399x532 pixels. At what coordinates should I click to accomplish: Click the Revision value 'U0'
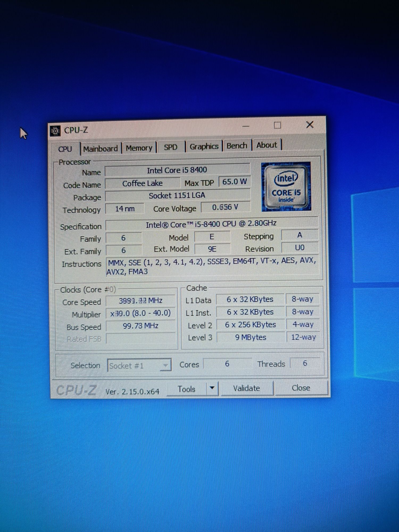tap(300, 248)
